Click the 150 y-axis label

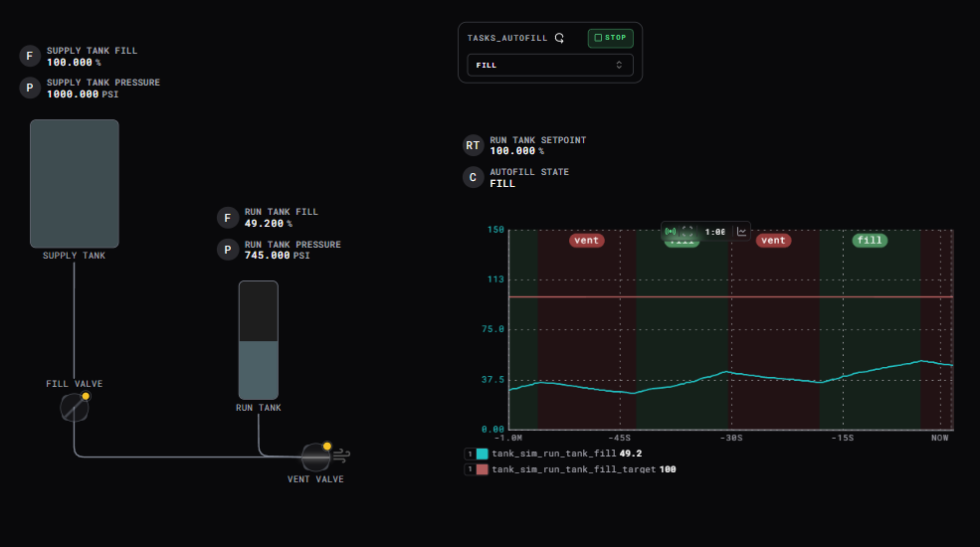click(x=495, y=230)
